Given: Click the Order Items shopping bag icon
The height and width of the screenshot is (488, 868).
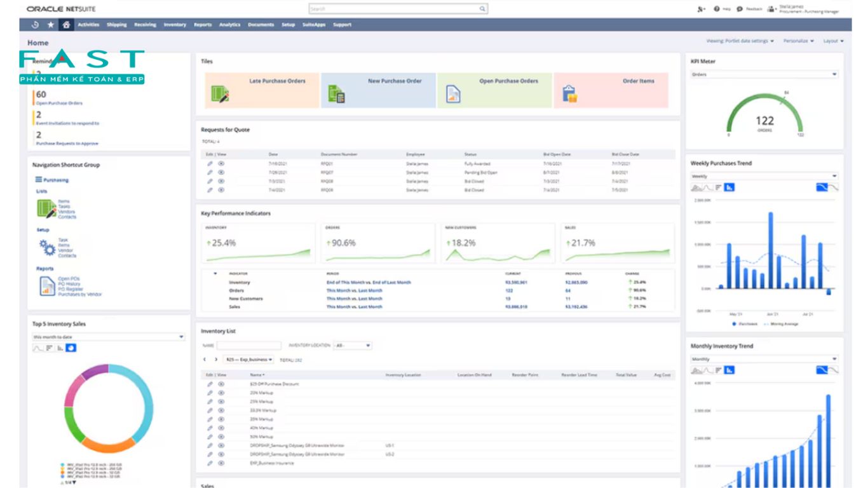Looking at the screenshot, I should coord(569,95).
